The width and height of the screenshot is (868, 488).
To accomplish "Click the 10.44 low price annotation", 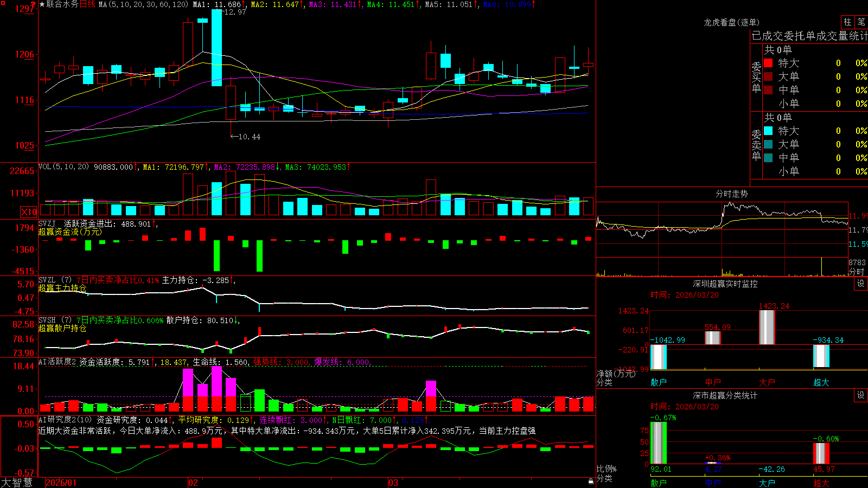I will pyautogui.click(x=245, y=137).
